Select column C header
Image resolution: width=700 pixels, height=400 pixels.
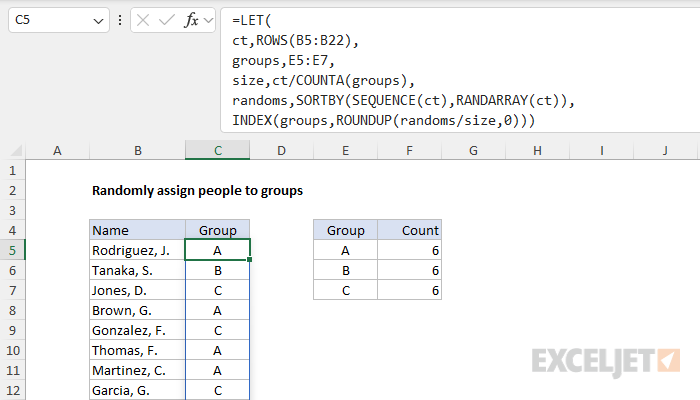[x=217, y=150]
